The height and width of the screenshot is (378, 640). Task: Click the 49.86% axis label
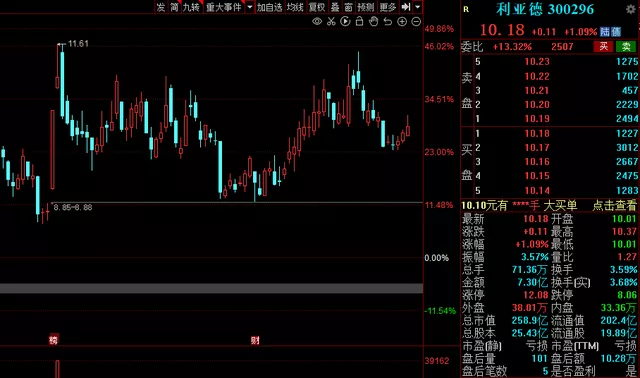coord(439,29)
